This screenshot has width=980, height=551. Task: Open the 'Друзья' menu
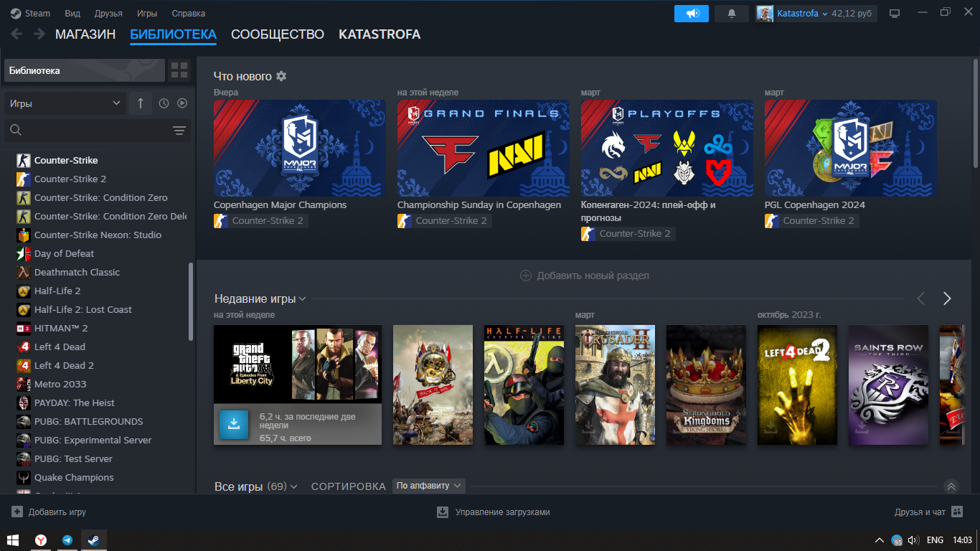pyautogui.click(x=108, y=14)
